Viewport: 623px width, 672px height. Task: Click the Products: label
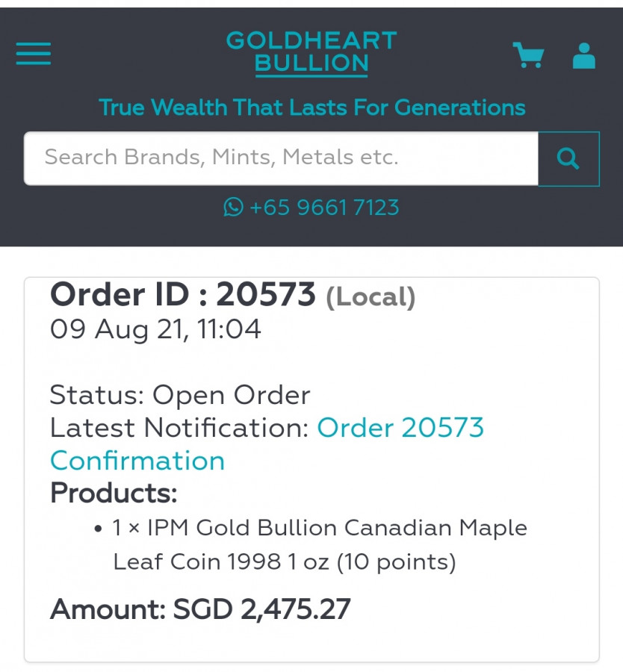[114, 494]
